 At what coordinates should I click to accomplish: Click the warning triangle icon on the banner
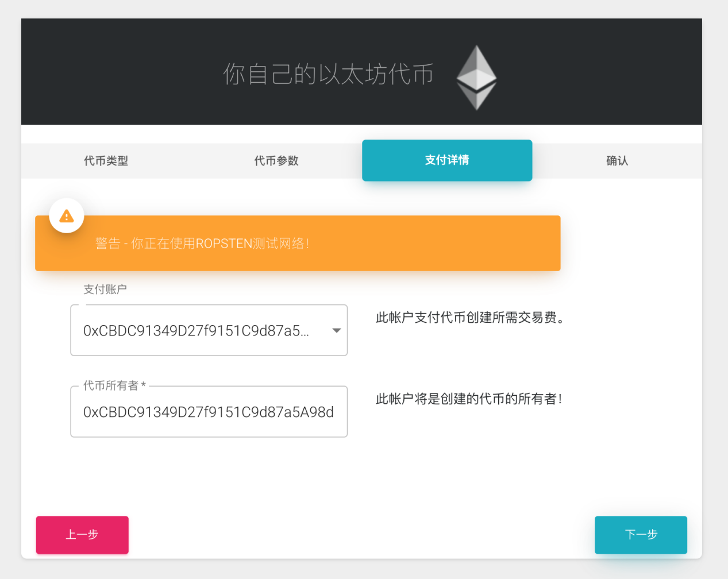(66, 215)
